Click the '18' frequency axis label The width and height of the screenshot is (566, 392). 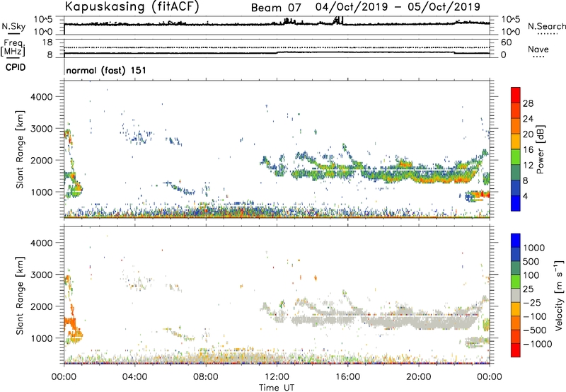click(x=47, y=42)
